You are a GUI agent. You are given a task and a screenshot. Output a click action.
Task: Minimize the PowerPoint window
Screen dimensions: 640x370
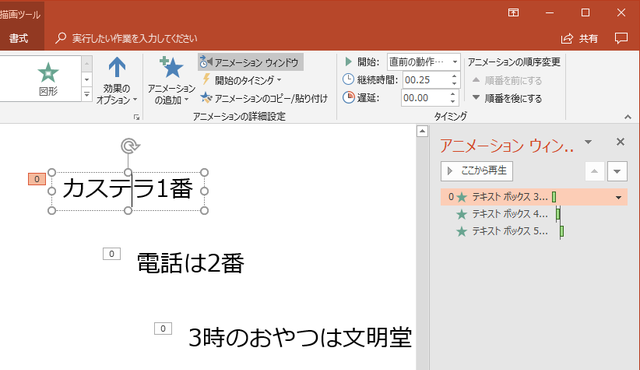(x=549, y=13)
